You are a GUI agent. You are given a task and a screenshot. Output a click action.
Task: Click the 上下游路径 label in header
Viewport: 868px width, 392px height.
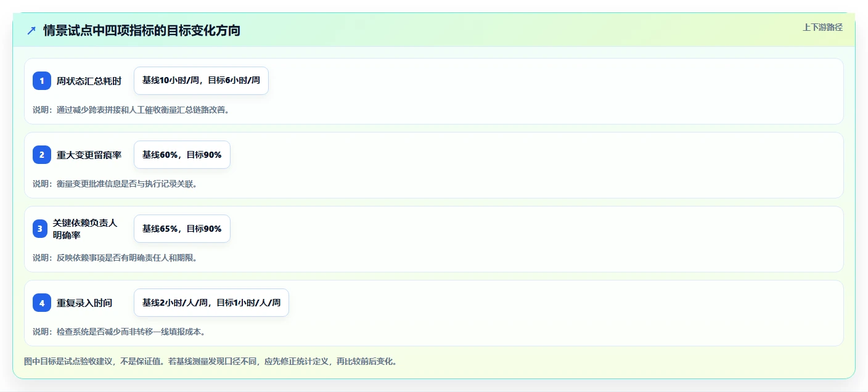pos(822,27)
